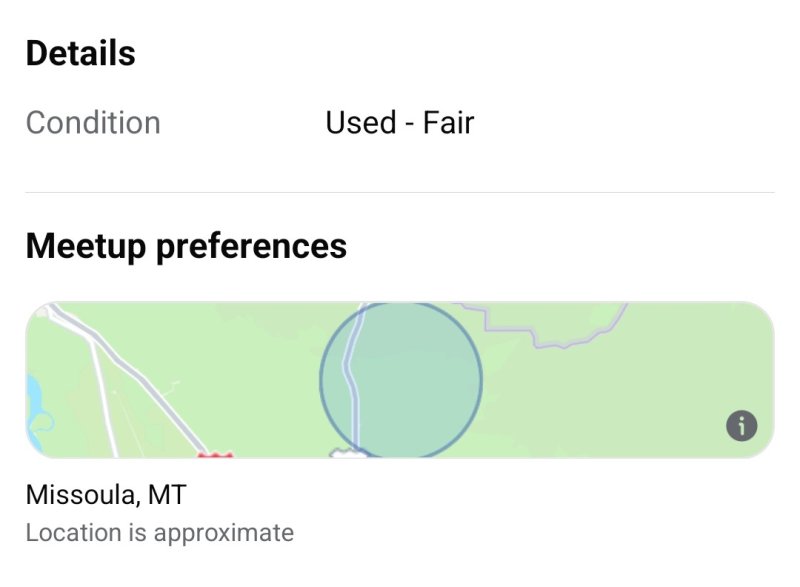Click the Condition label

pyautogui.click(x=93, y=123)
